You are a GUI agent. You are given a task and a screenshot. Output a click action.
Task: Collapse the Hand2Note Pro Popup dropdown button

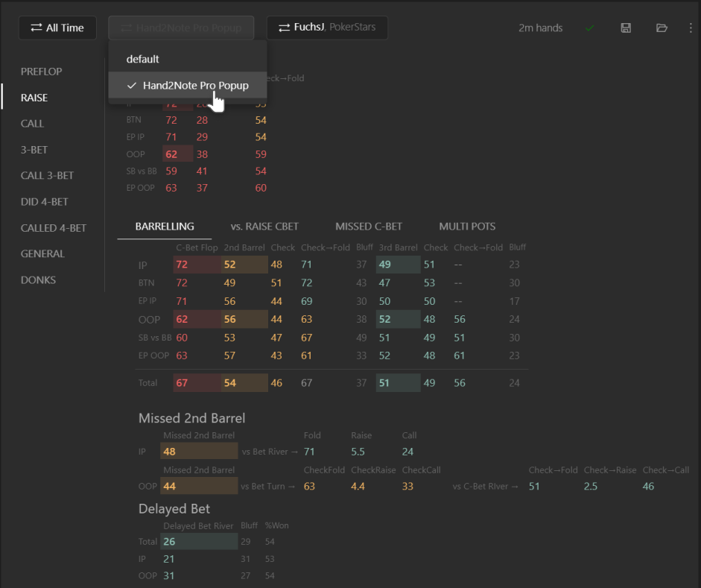pos(181,28)
